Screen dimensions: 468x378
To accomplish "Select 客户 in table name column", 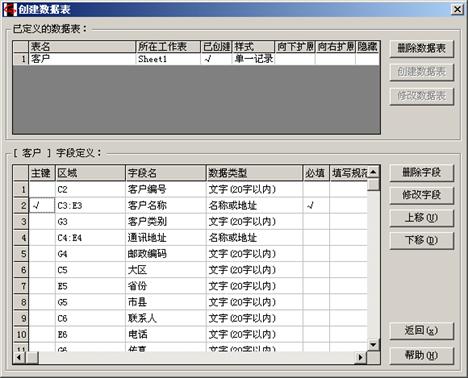I will [x=82, y=59].
